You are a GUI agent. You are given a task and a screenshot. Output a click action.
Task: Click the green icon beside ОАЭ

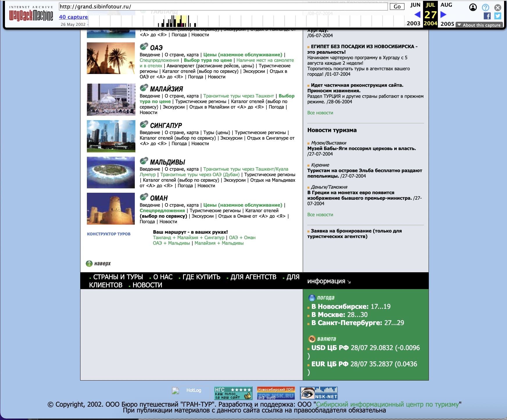pos(144,46)
